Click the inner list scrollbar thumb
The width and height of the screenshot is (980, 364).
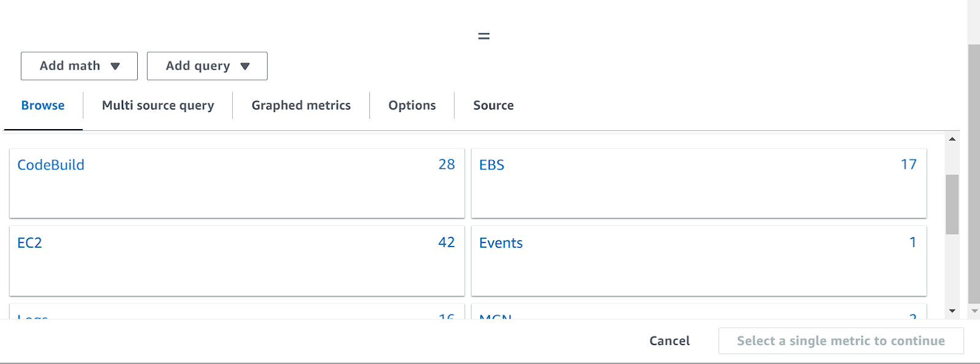point(952,205)
